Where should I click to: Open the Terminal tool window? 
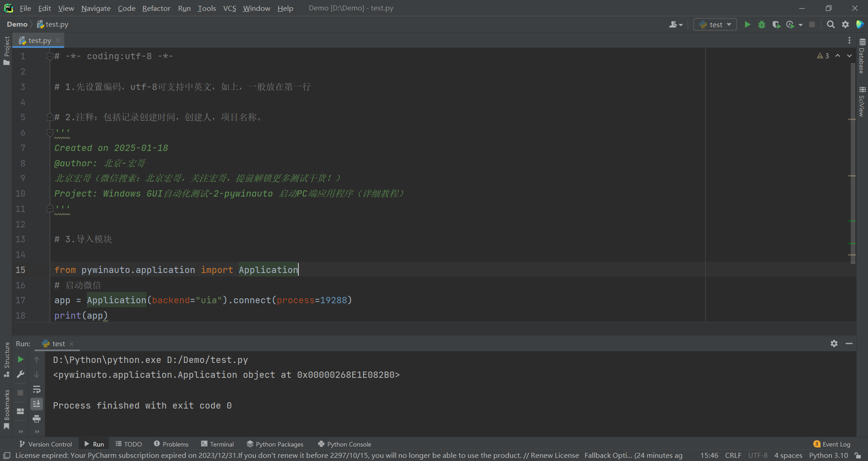(x=217, y=444)
